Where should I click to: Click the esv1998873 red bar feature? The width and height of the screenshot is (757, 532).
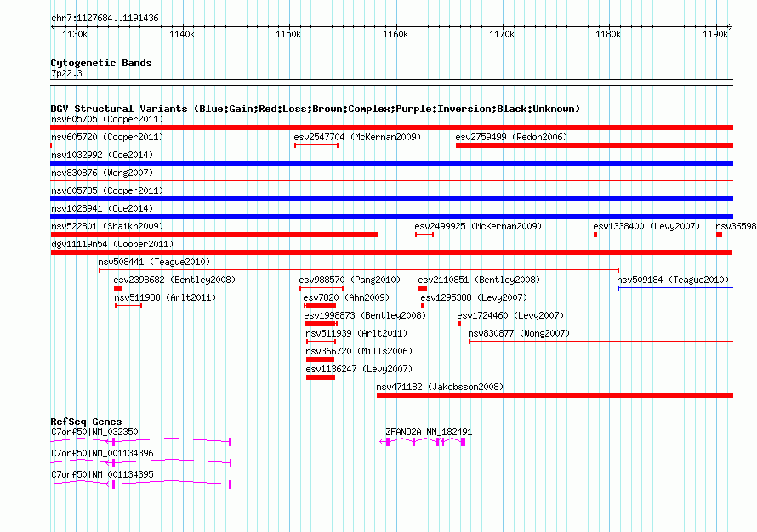pyautogui.click(x=321, y=324)
